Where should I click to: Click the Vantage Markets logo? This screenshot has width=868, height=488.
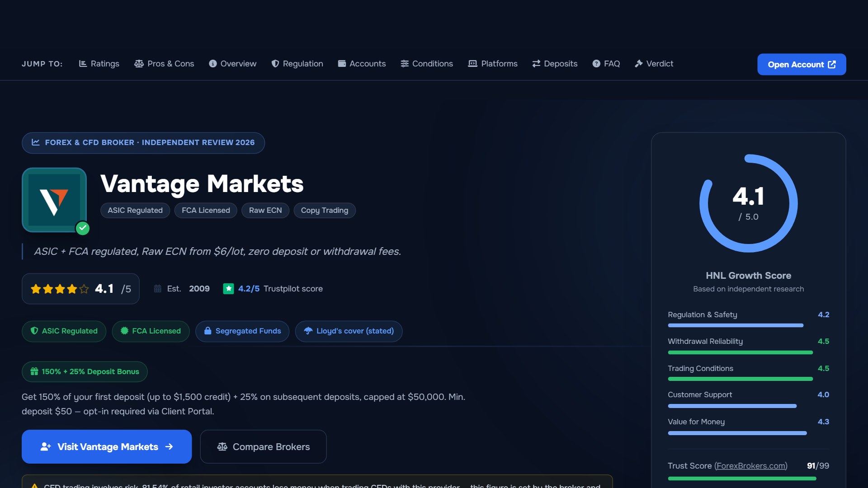click(54, 200)
